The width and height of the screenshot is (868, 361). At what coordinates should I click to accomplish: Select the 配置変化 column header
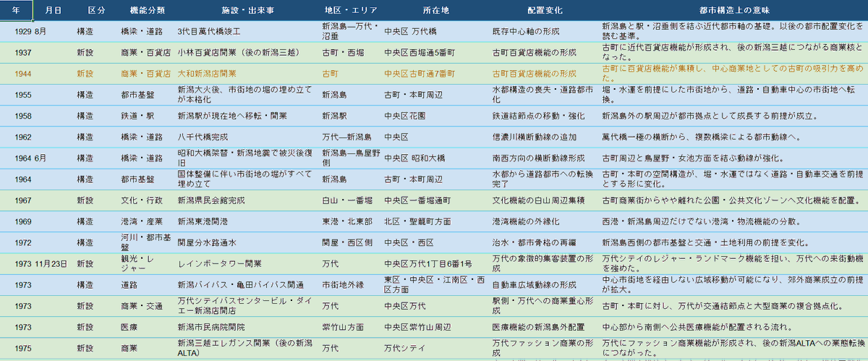coord(545,11)
